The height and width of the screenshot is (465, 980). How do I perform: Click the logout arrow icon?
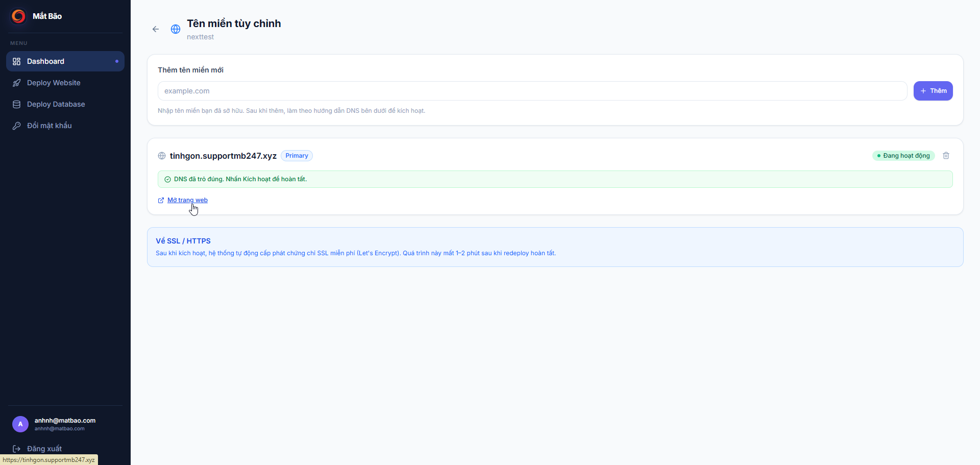(x=16, y=449)
